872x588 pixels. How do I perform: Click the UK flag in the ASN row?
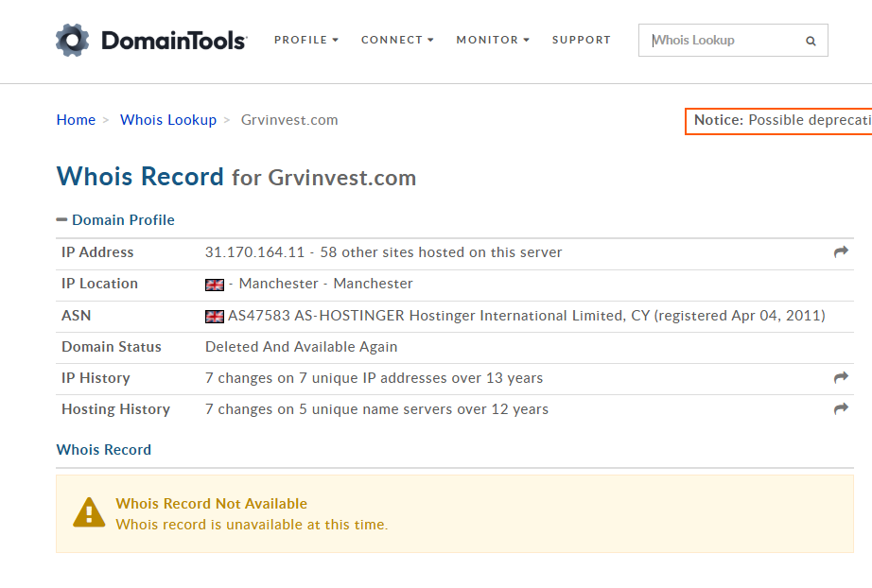214,317
